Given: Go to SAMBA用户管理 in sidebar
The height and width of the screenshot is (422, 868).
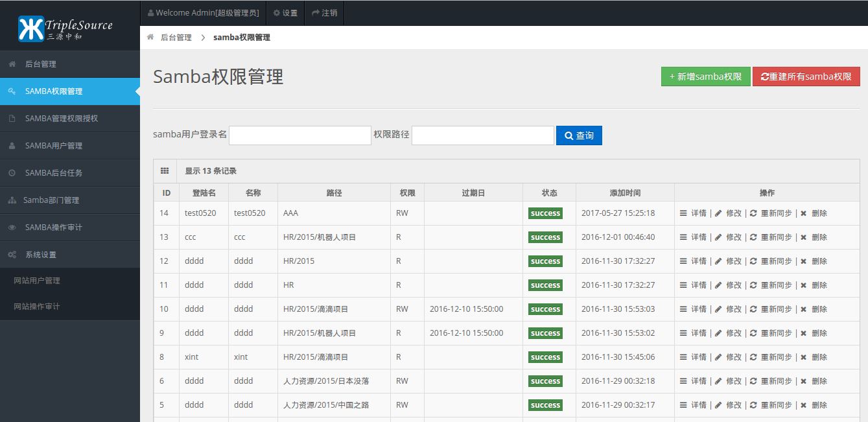Looking at the screenshot, I should [70, 146].
